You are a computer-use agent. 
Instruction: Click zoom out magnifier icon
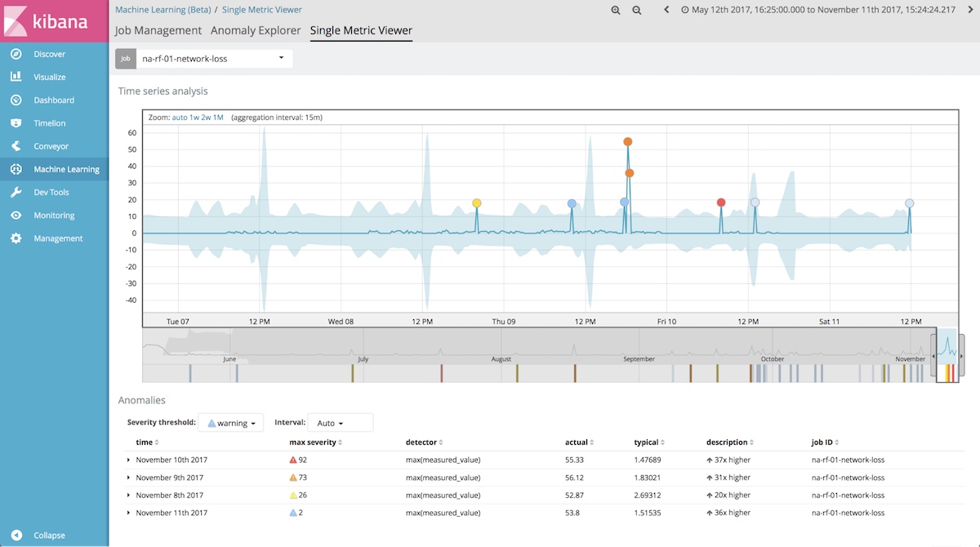click(637, 10)
